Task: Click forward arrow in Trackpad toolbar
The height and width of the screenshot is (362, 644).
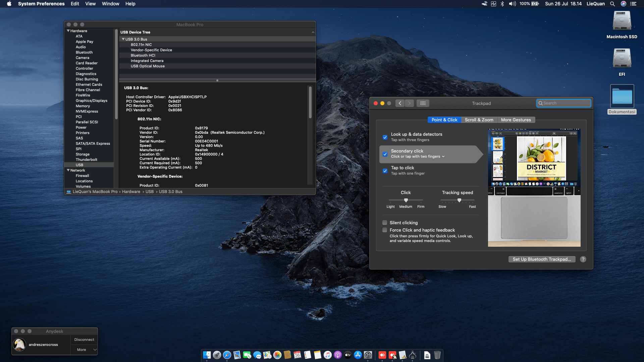Action: pos(409,103)
